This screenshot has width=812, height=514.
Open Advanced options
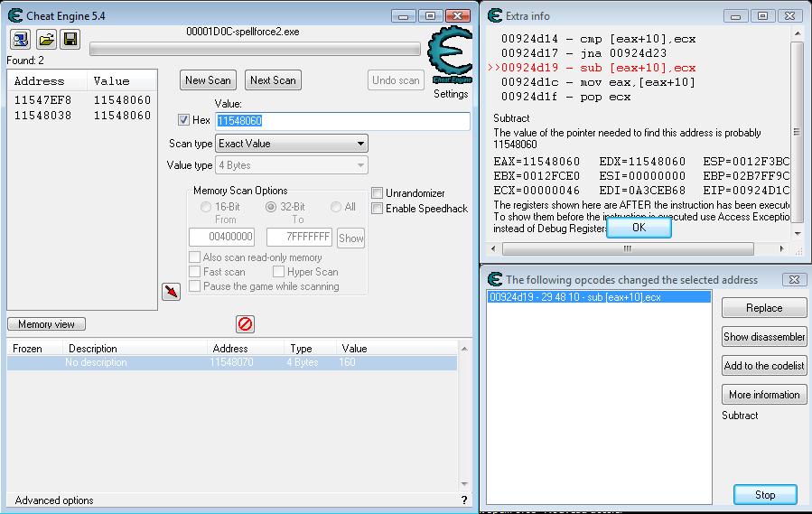54,500
